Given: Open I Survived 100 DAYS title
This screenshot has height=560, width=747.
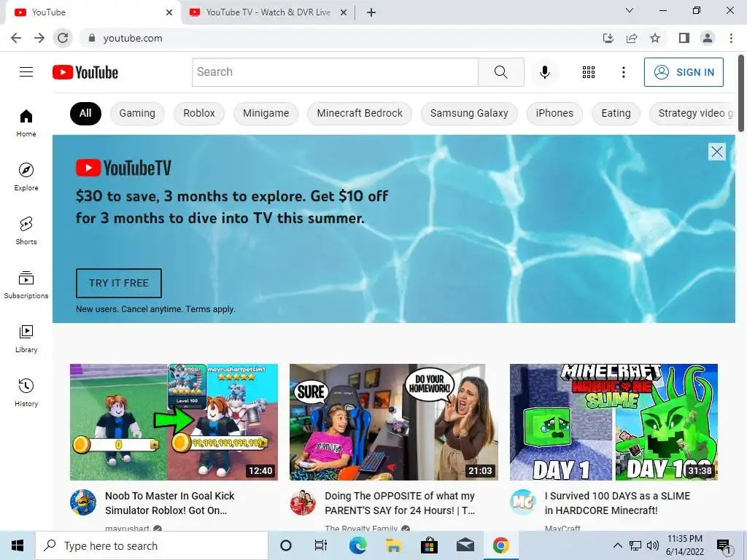Looking at the screenshot, I should click(617, 503).
